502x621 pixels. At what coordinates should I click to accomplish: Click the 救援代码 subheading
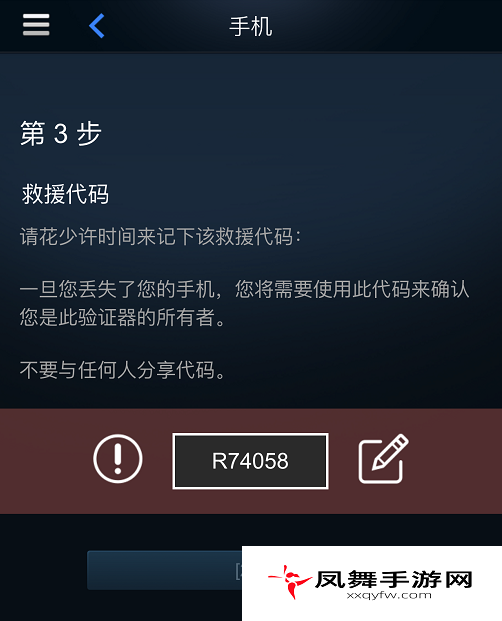point(65,194)
